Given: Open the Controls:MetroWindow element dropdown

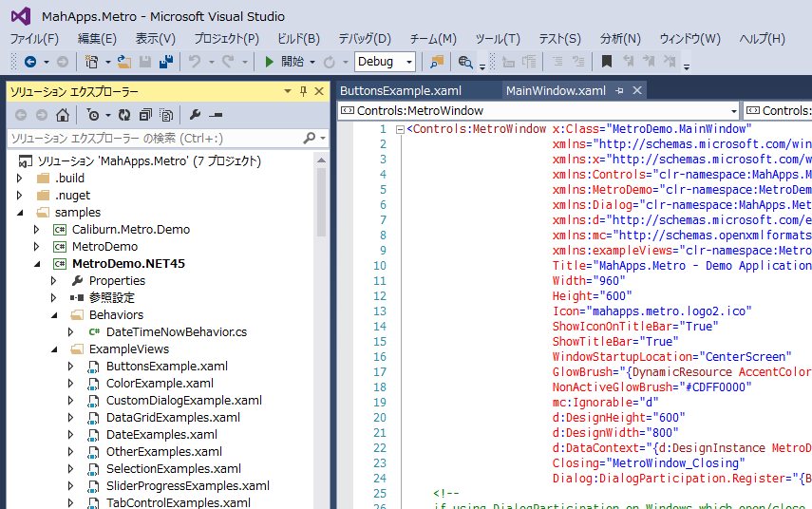Looking at the screenshot, I should tap(734, 111).
